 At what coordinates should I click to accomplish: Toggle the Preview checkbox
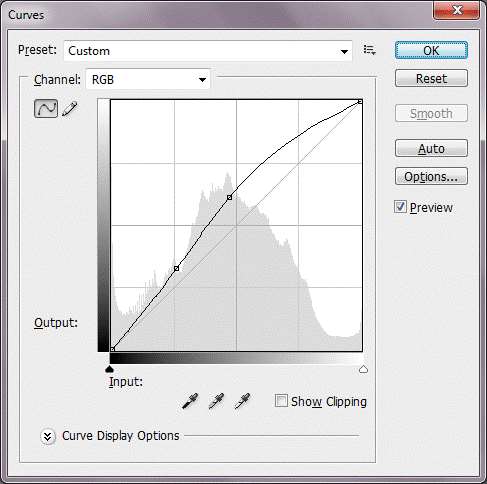pos(400,207)
